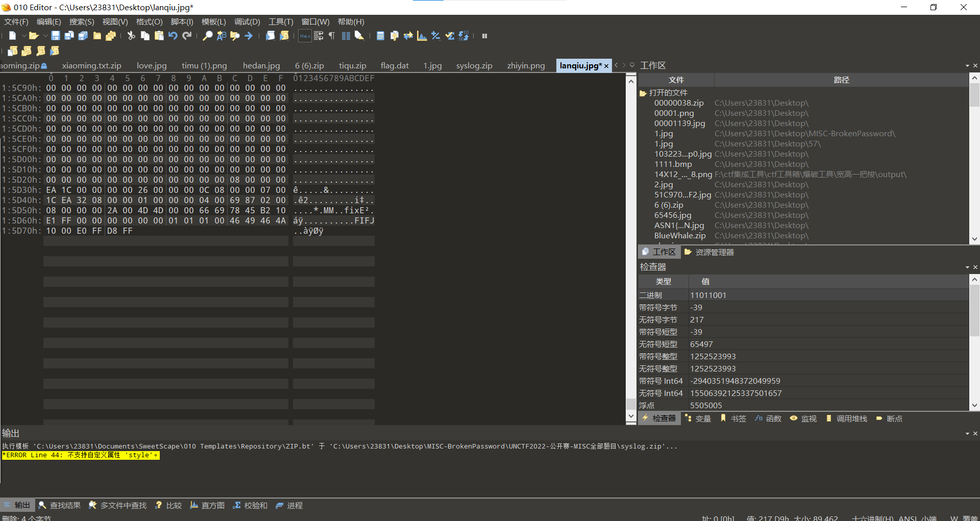This screenshot has width=980, height=521.
Task: Open the 文件(F) menu
Action: (x=16, y=21)
